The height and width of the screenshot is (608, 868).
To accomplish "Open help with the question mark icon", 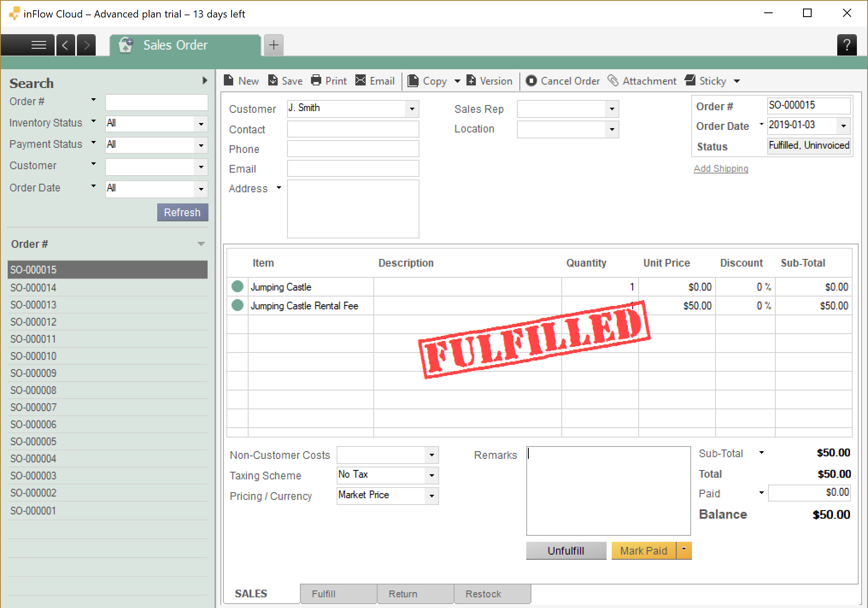I will [847, 45].
